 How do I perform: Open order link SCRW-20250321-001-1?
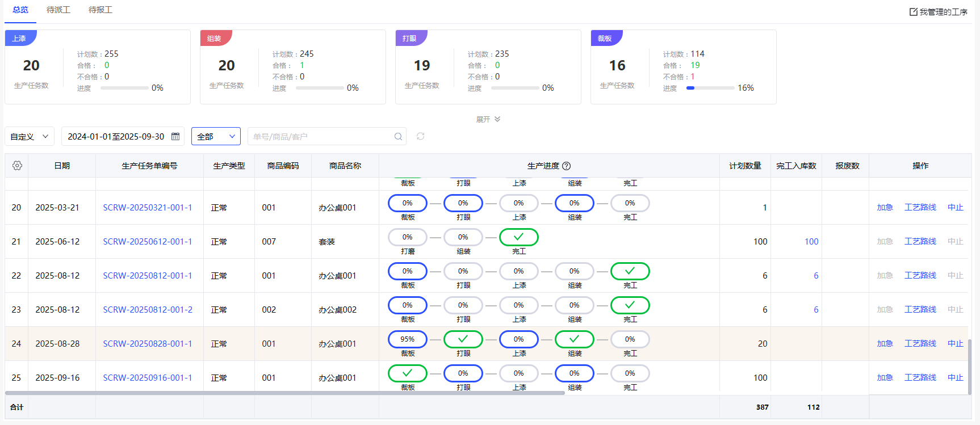[148, 208]
